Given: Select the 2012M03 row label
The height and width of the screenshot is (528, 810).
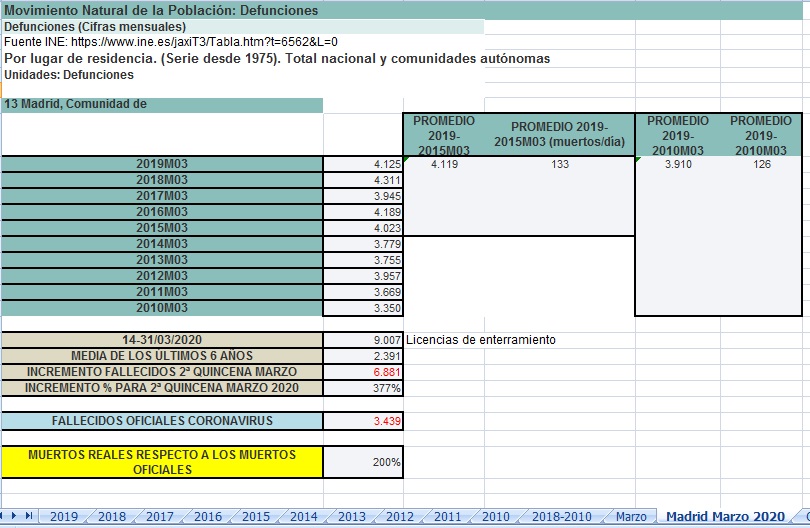Looking at the screenshot, I should 162,276.
